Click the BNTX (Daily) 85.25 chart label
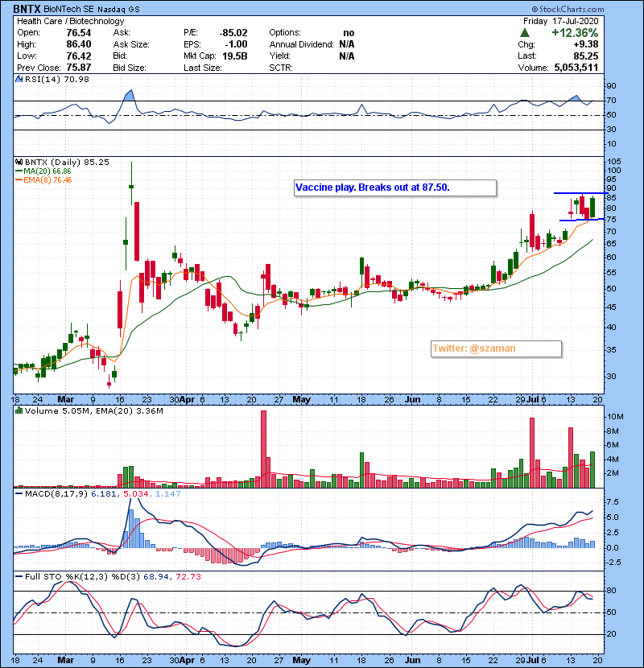 click(67, 162)
